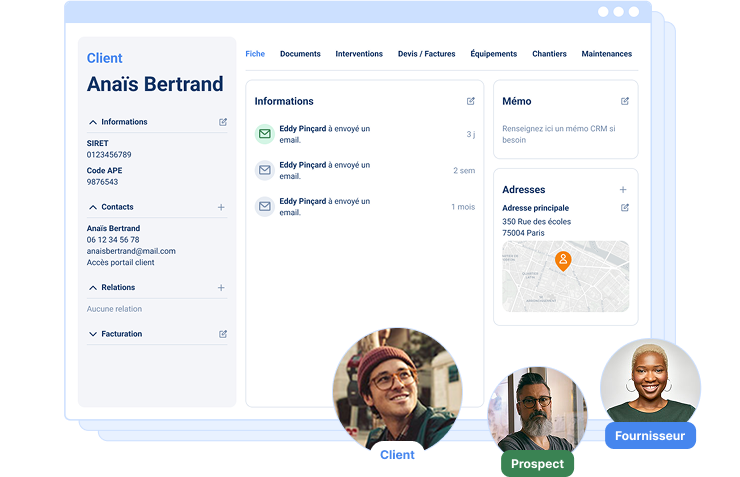Click the green Prospect label
Viewport: 740px width, 477px height.
click(538, 464)
